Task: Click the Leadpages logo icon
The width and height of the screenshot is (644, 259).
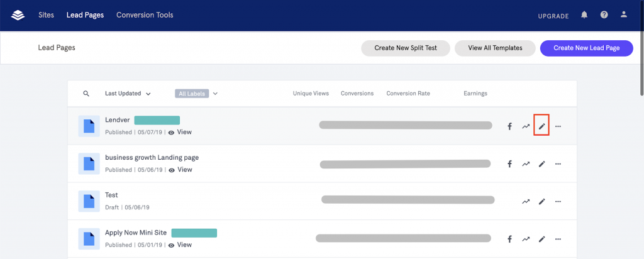Action: pyautogui.click(x=18, y=15)
